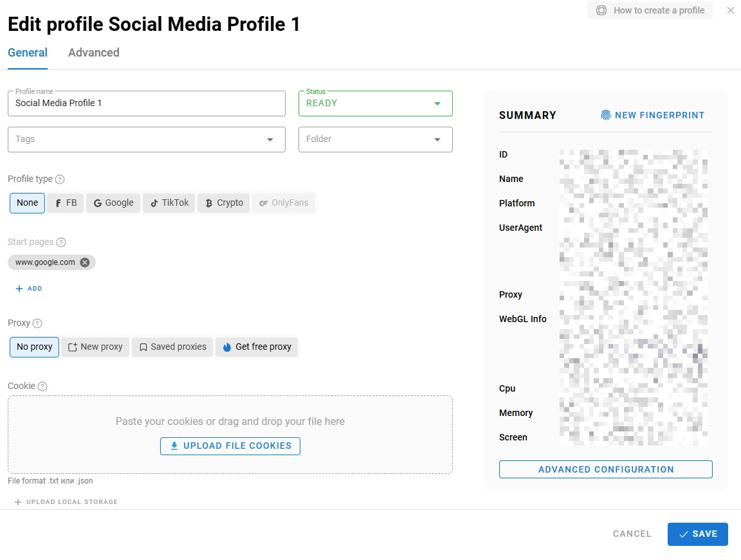Open the Status dropdown showing READY

click(x=375, y=104)
